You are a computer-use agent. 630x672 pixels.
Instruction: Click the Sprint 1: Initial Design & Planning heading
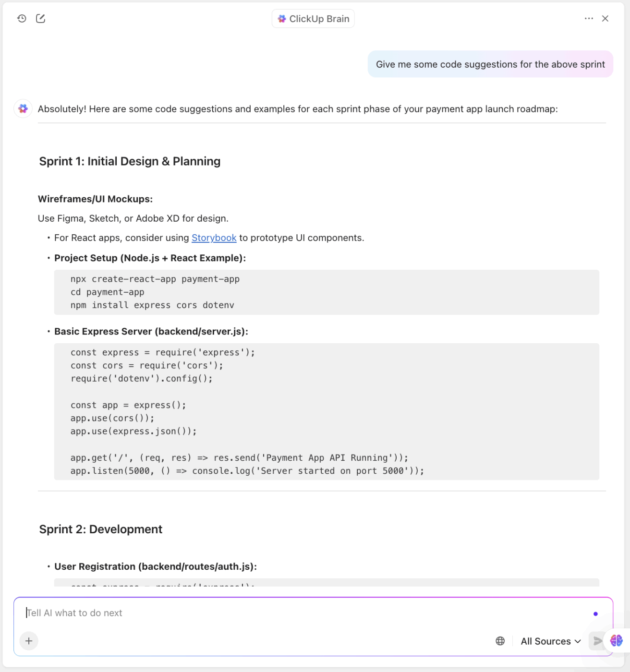click(x=130, y=161)
